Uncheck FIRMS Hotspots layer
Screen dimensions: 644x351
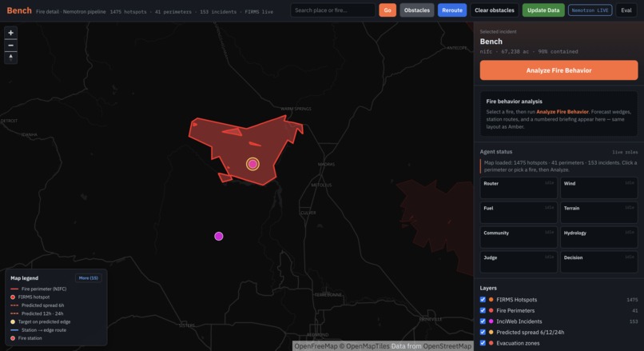coord(483,300)
